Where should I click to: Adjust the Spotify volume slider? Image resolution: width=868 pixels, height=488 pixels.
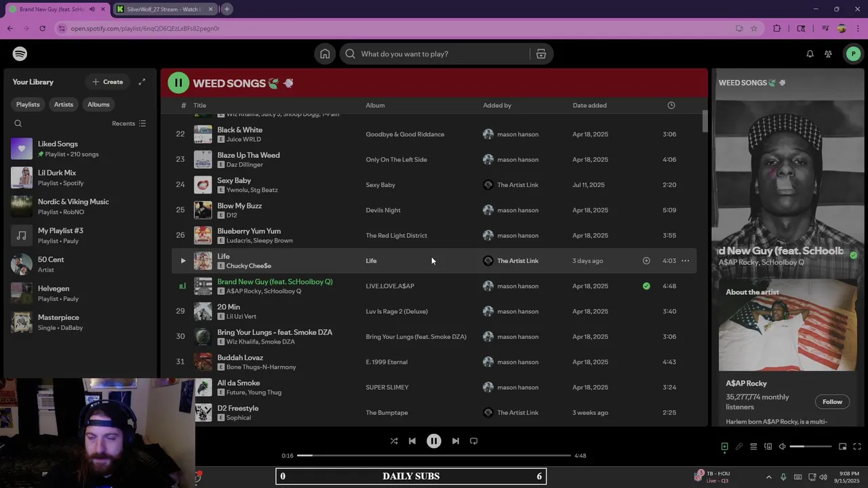click(810, 447)
